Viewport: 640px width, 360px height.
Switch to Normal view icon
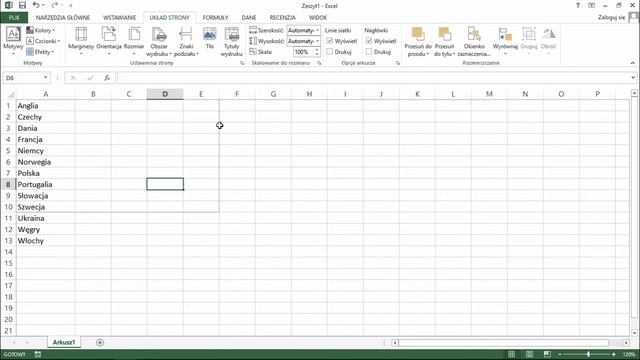pos(511,354)
